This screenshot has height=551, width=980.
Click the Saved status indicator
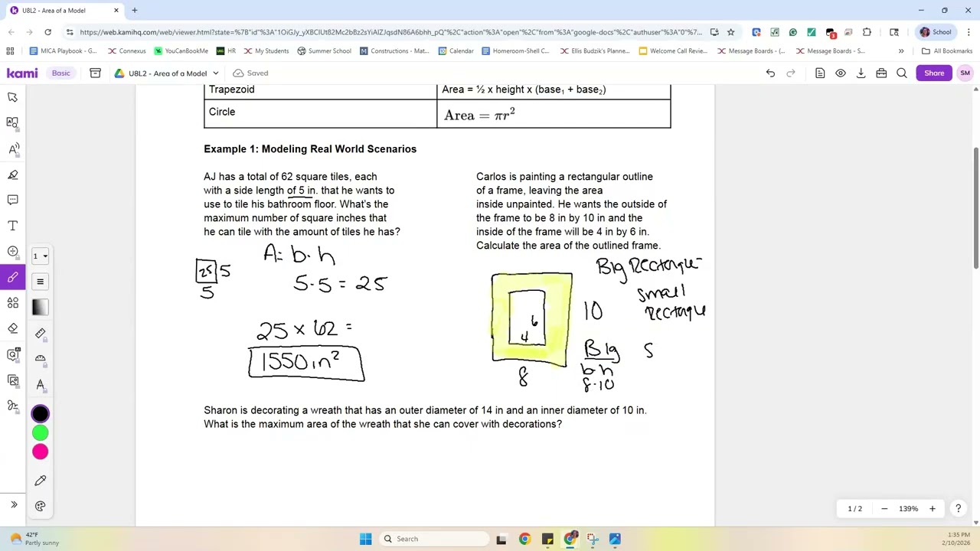(x=250, y=73)
